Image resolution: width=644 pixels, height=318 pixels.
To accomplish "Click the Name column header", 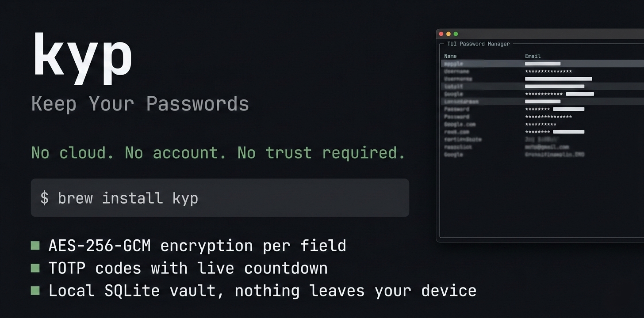I will point(450,56).
